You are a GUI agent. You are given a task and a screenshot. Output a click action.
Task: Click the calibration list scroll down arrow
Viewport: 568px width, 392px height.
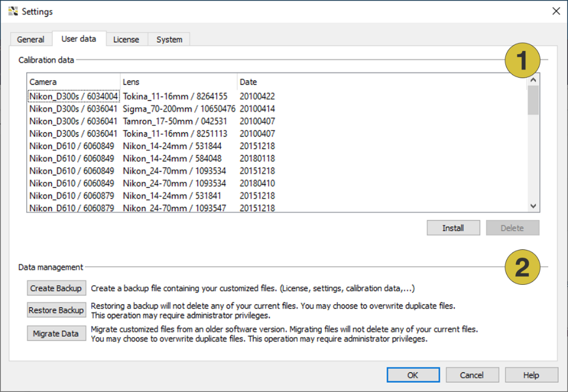coord(533,206)
